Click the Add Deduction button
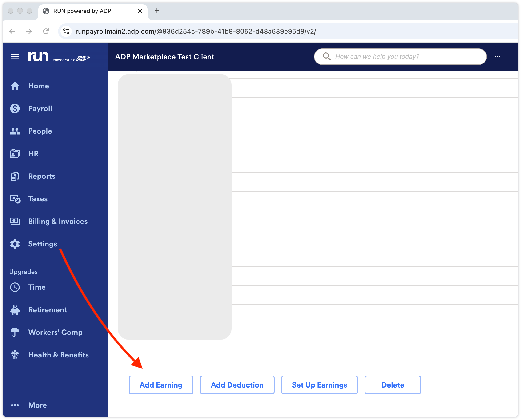Image resolution: width=521 pixels, height=420 pixels. (237, 385)
